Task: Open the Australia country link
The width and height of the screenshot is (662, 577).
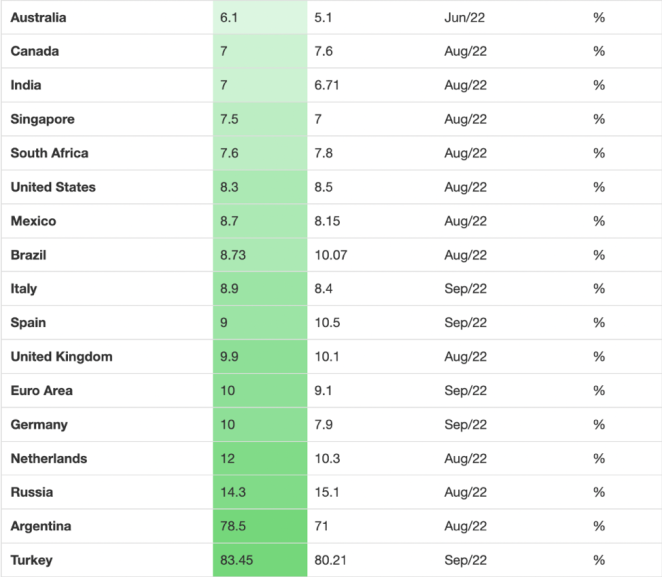Action: click(39, 17)
